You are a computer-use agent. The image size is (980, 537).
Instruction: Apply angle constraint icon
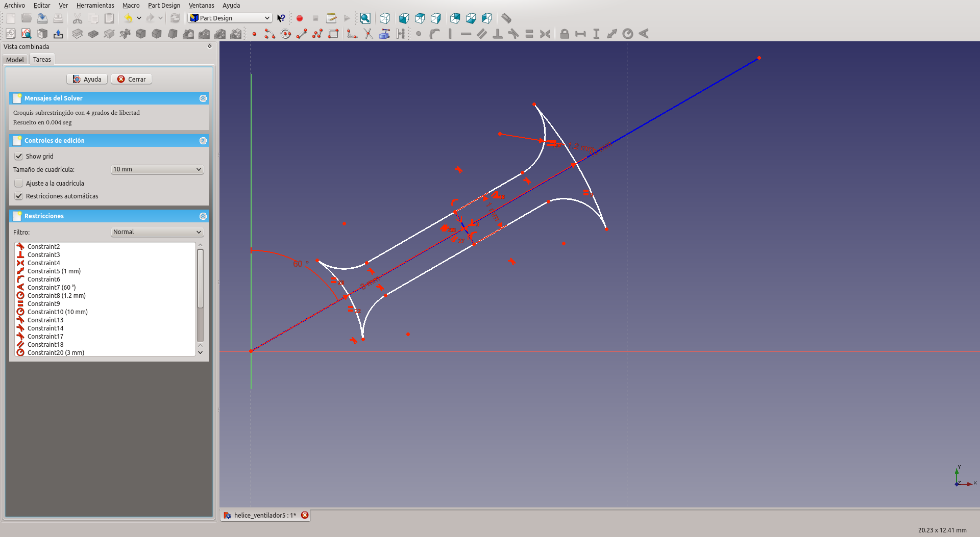[x=644, y=34]
